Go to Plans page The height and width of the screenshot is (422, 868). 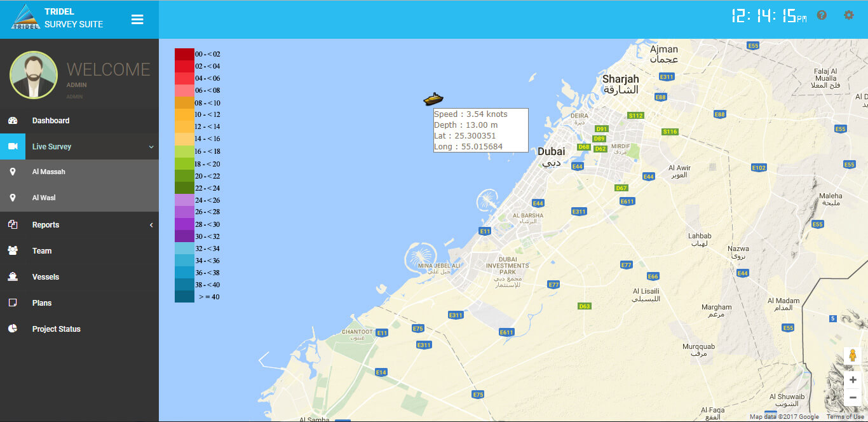[79, 303]
